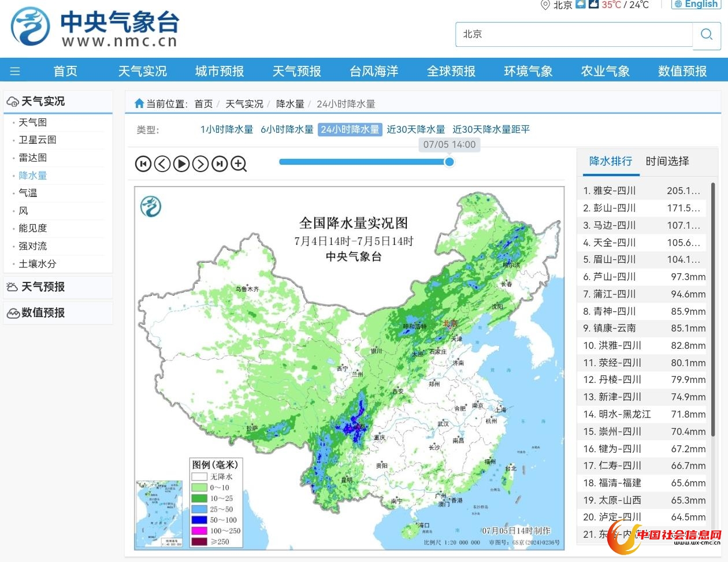The width and height of the screenshot is (728, 562).
Task: Click the search magnifier icon
Action: point(706,35)
